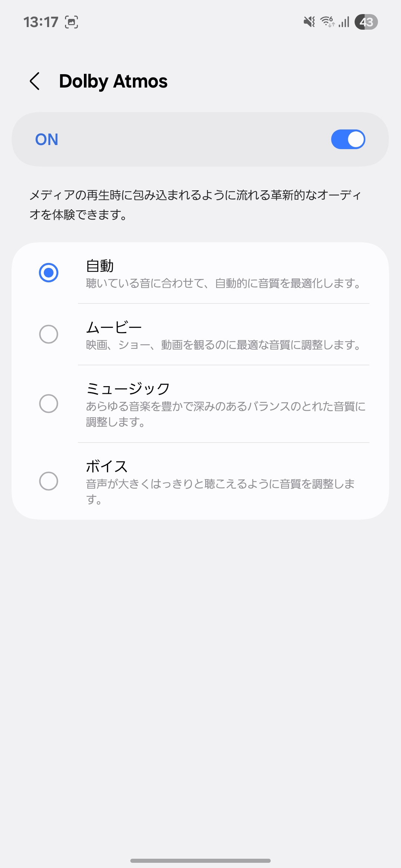Tap the signal strength bars icon

[344, 22]
